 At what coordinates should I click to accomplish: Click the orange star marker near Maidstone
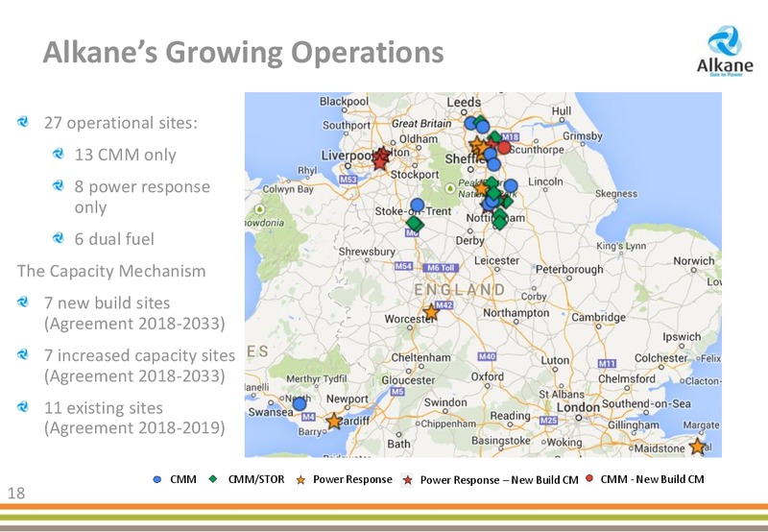697,447
